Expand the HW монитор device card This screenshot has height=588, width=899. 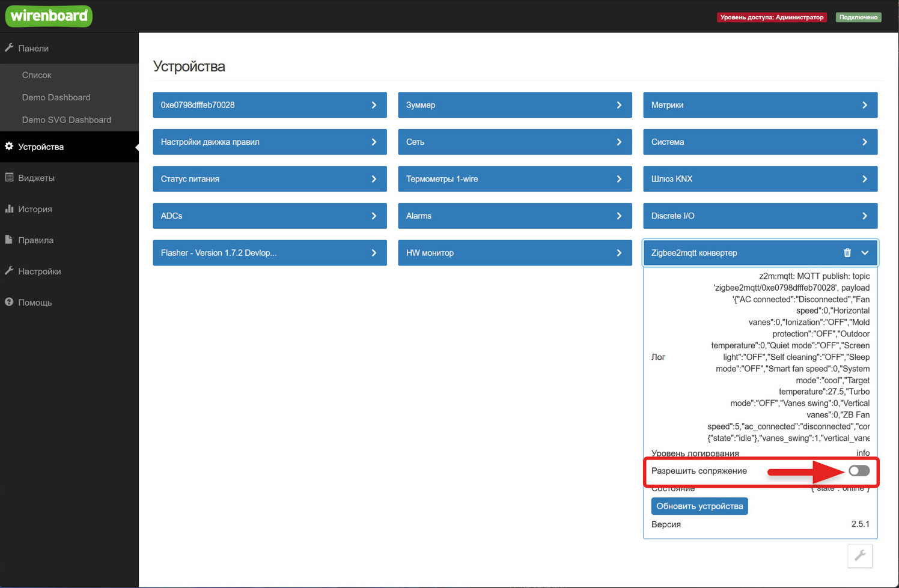click(514, 253)
